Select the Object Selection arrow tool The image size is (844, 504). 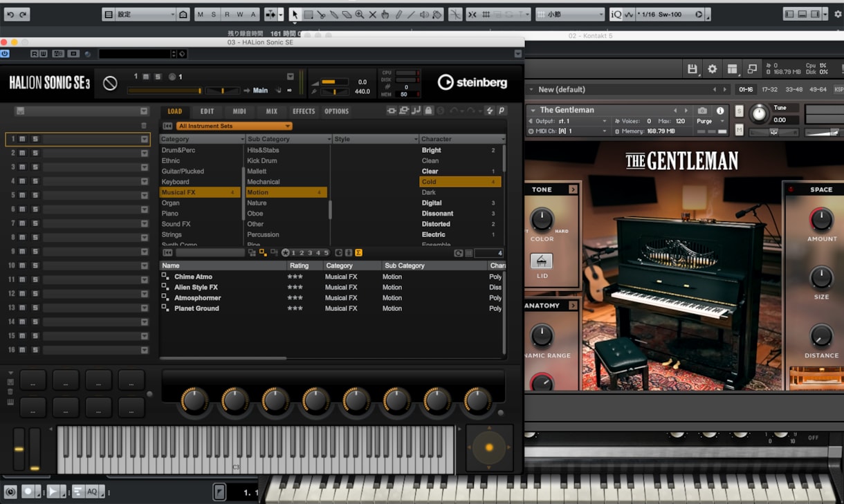295,15
